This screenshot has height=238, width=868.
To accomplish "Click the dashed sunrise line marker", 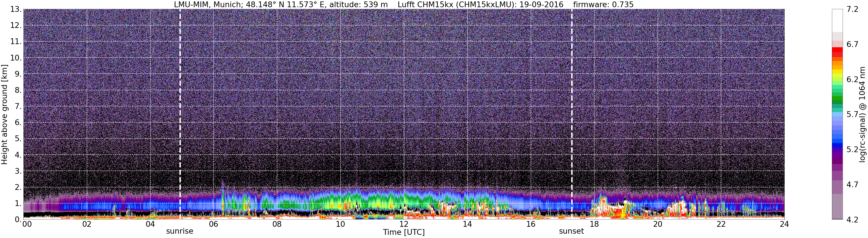I will [180, 114].
